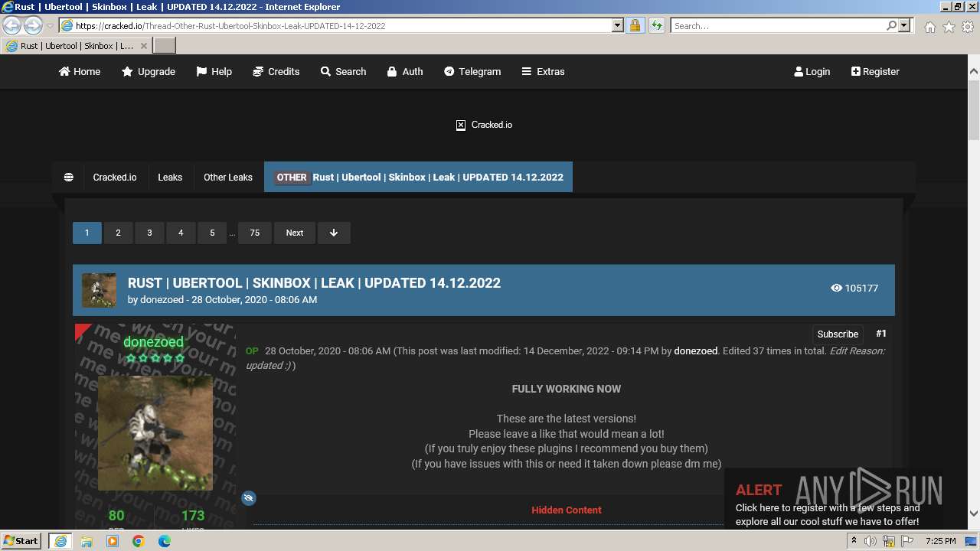This screenshot has height=551, width=980.
Task: Open the browser Home icon
Action: click(929, 27)
